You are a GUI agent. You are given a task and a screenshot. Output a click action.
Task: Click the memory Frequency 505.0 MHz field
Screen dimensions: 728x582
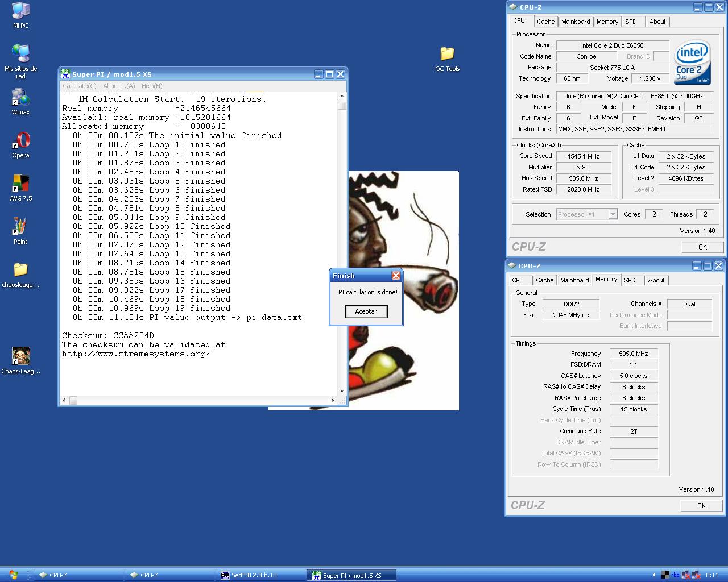[634, 354]
